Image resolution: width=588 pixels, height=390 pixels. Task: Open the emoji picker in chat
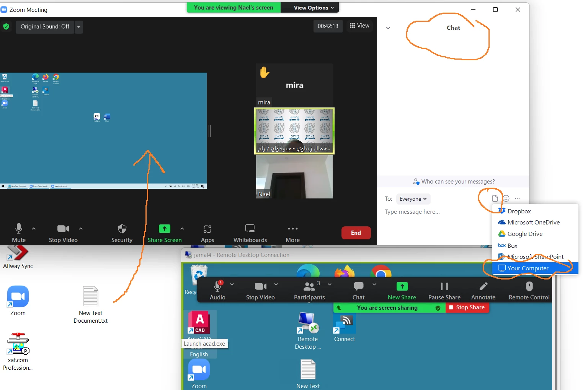[506, 198]
